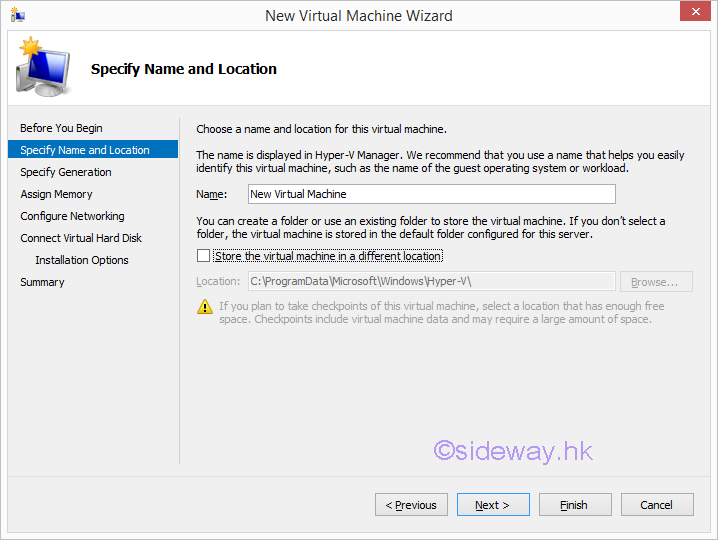Open the Summary step

pyautogui.click(x=42, y=282)
